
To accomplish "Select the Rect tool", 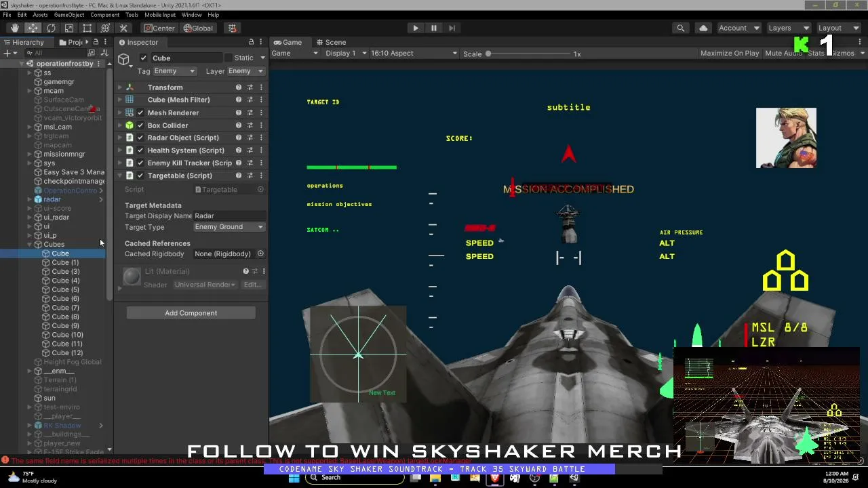I will (87, 28).
